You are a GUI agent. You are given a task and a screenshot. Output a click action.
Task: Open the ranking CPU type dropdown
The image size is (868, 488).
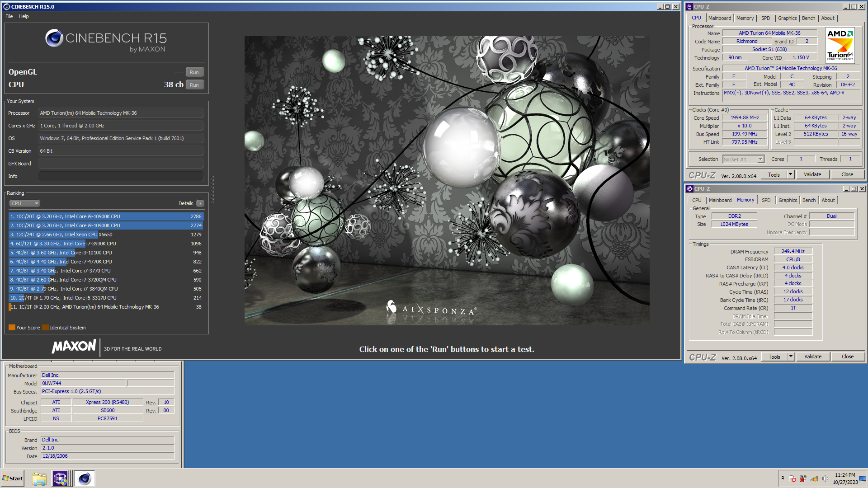(24, 203)
